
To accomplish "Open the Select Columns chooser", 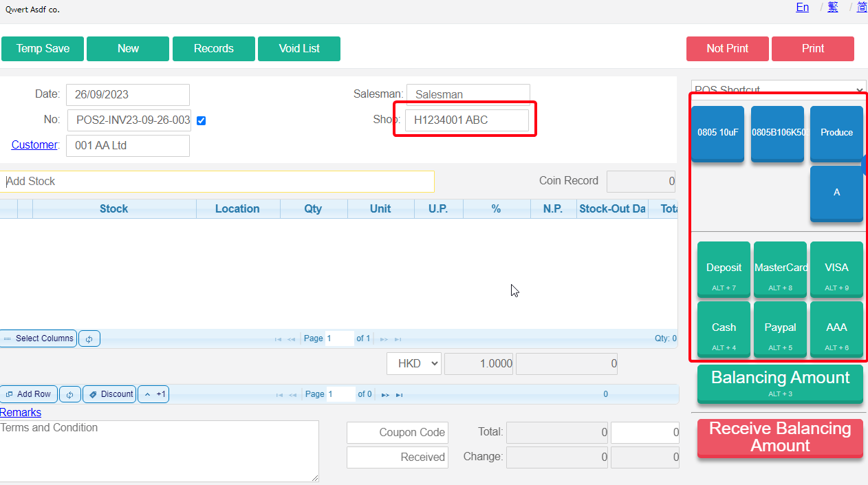I will click(x=39, y=338).
